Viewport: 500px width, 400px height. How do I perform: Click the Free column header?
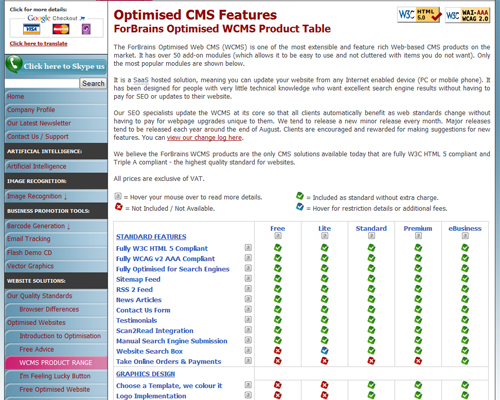click(278, 228)
